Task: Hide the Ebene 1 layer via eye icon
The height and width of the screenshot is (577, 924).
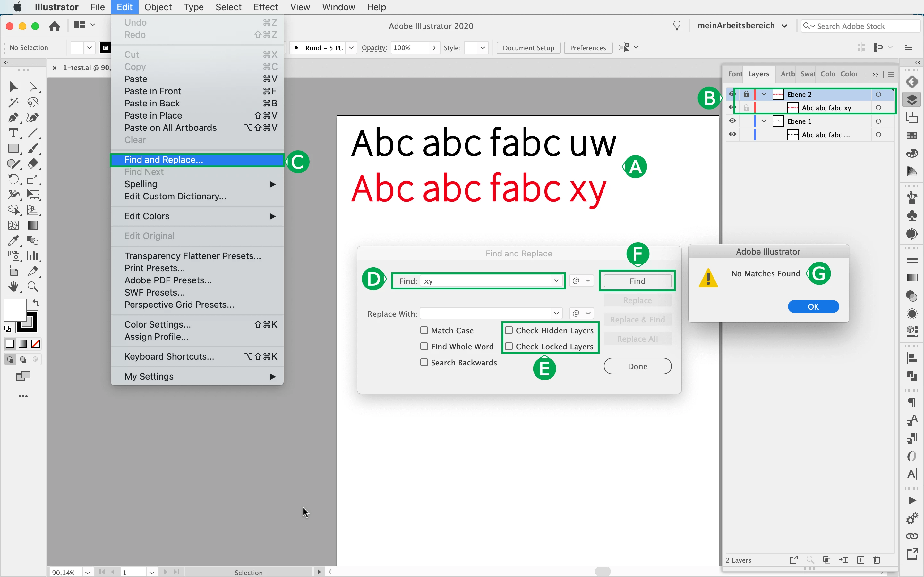Action: (x=732, y=121)
